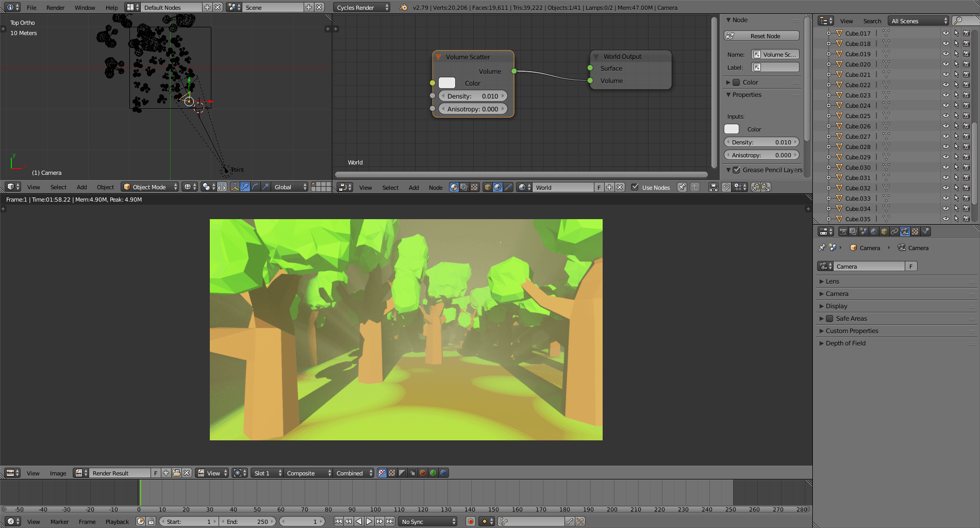Open the Marker menu in timeline
Viewport: 980px width, 528px height.
tap(59, 522)
